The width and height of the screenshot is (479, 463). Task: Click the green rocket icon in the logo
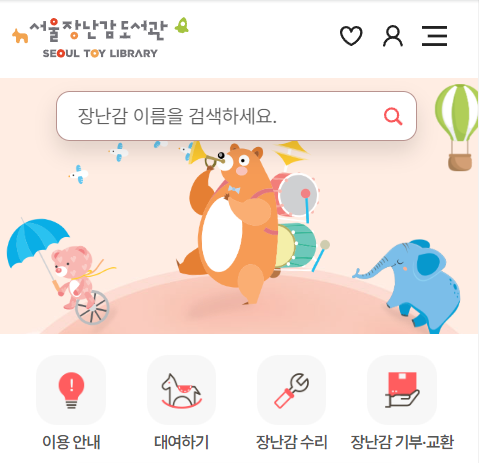[x=182, y=25]
